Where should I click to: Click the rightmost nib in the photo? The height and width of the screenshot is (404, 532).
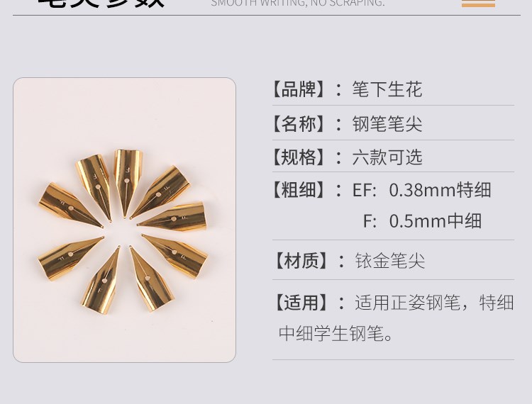tap(172, 217)
